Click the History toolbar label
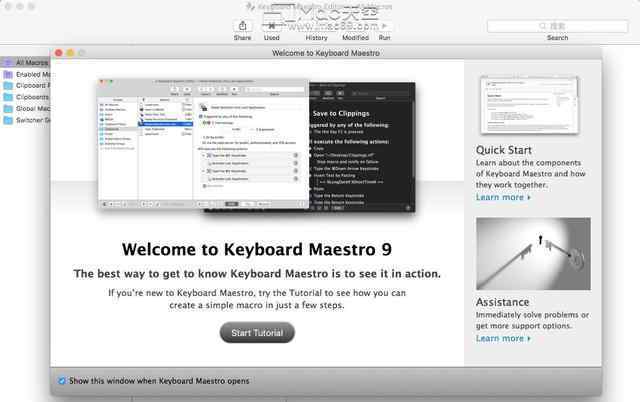This screenshot has height=402, width=640. [316, 38]
